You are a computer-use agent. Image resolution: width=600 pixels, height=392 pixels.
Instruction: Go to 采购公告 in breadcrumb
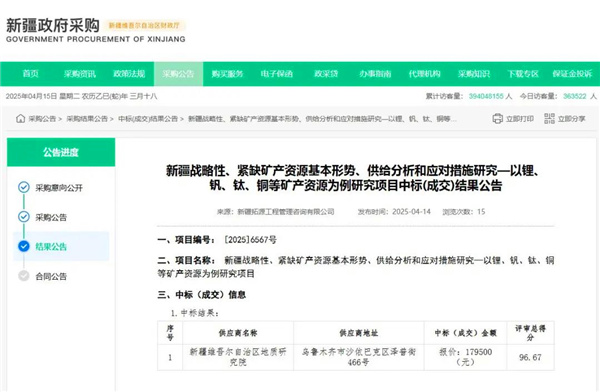[x=42, y=119]
